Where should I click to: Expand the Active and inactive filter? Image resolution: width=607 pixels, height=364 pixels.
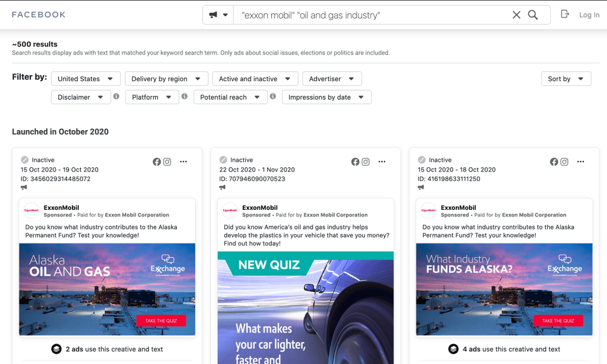[x=255, y=79]
